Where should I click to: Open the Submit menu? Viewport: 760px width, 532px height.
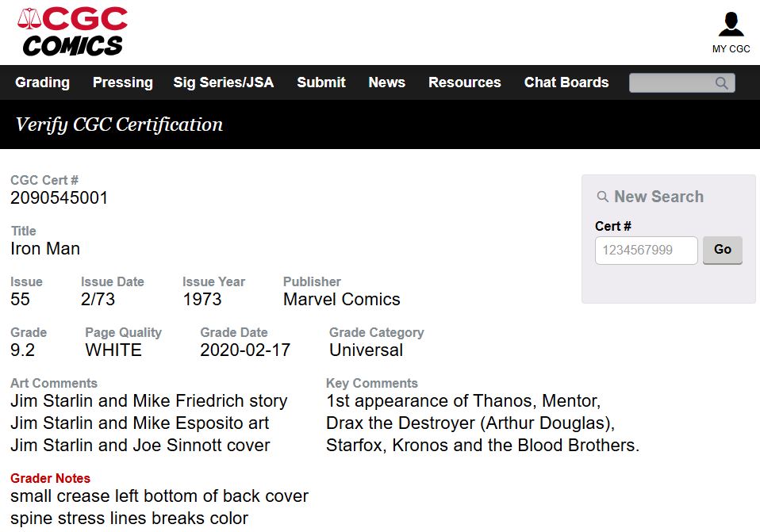[x=321, y=82]
